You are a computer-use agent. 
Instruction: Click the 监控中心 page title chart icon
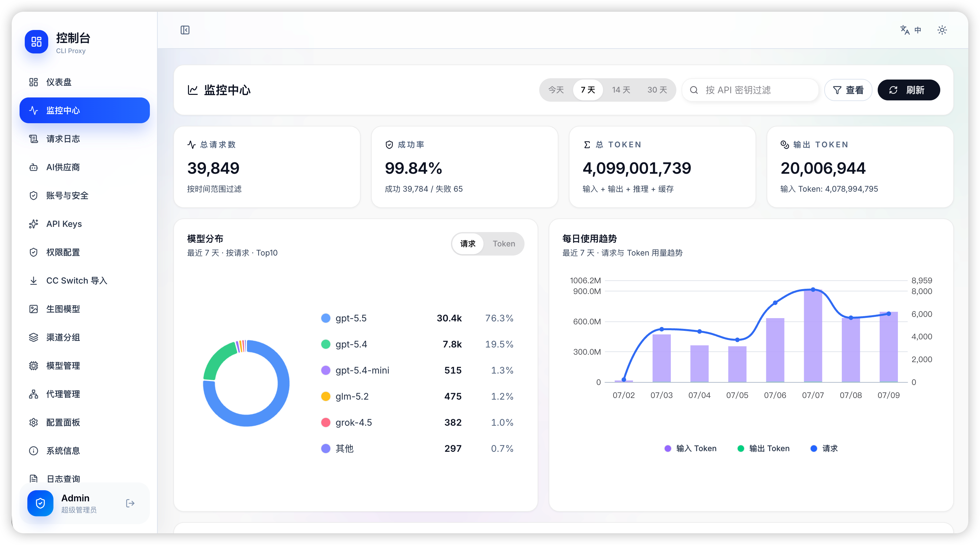[193, 90]
